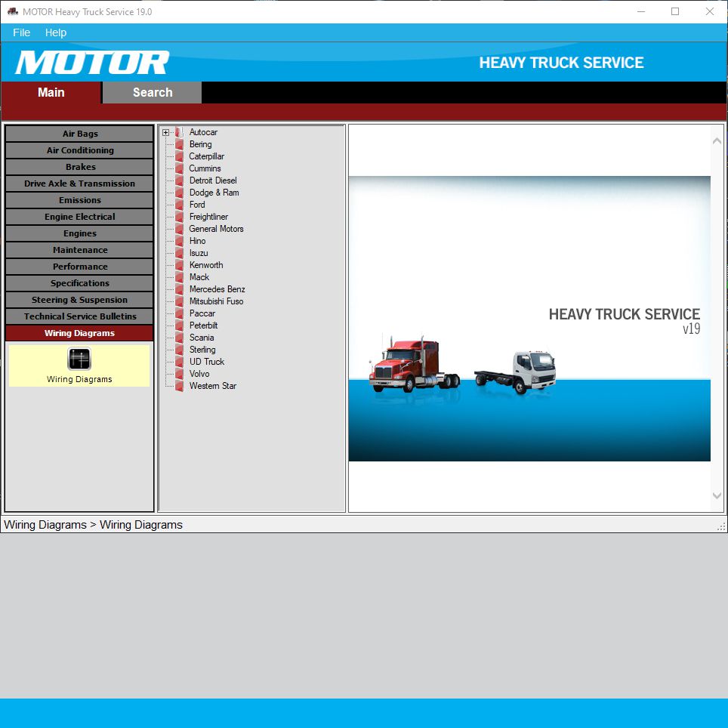Open the Help menu
Viewport: 728px width, 728px height.
[x=55, y=32]
